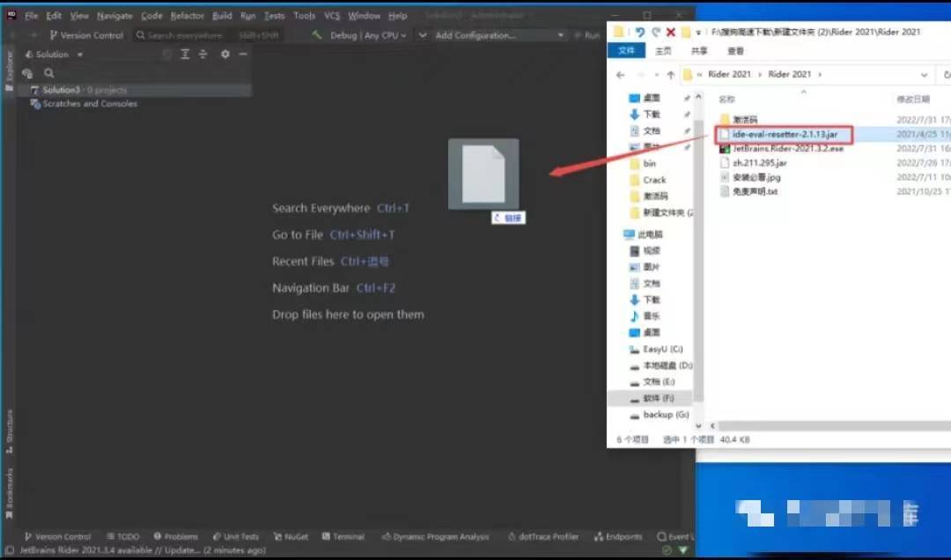Open the Build menu in Rider
The image size is (951, 560).
tap(222, 16)
